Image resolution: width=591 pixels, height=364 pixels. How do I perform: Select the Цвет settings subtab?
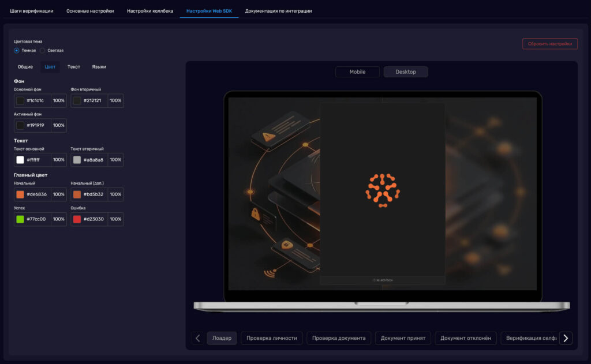tap(50, 67)
